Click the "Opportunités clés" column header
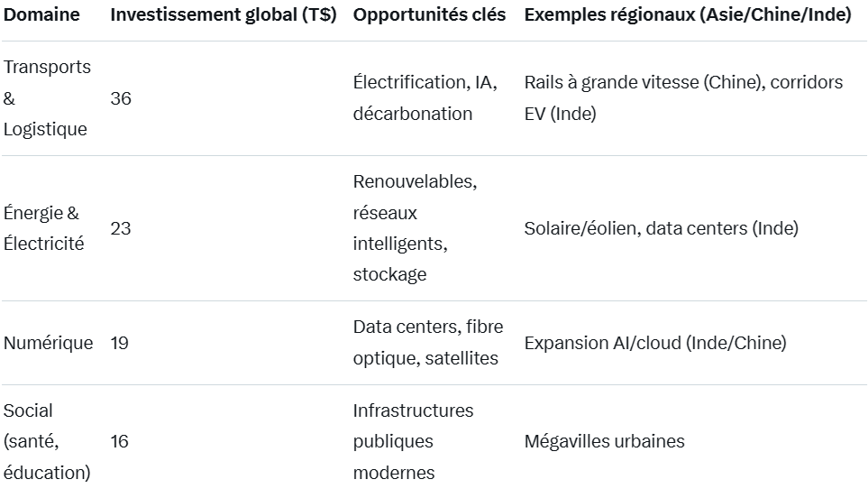868x498 pixels. pos(429,15)
